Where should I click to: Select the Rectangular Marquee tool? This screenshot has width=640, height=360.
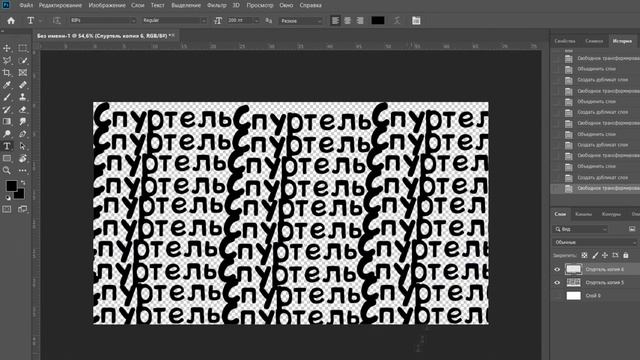(x=22, y=48)
